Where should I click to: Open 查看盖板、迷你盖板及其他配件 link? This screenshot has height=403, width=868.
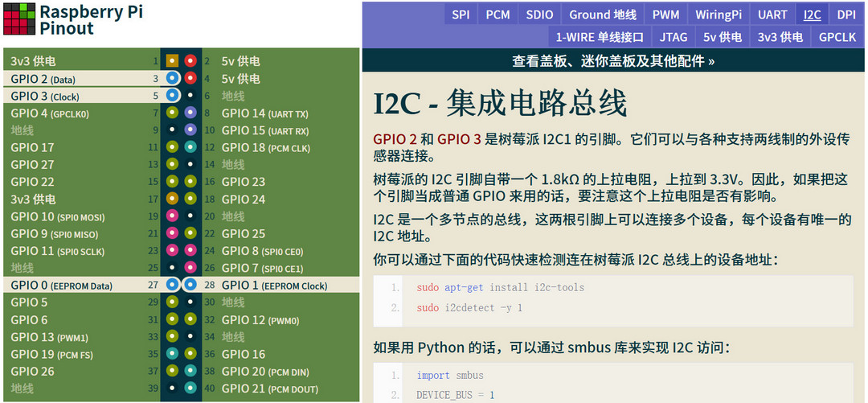click(x=612, y=61)
